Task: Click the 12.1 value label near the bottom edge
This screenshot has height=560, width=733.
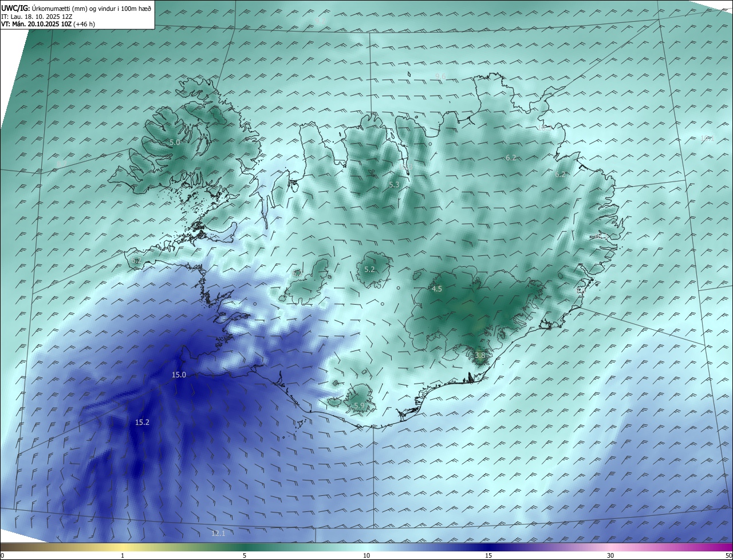Action: 218,534
